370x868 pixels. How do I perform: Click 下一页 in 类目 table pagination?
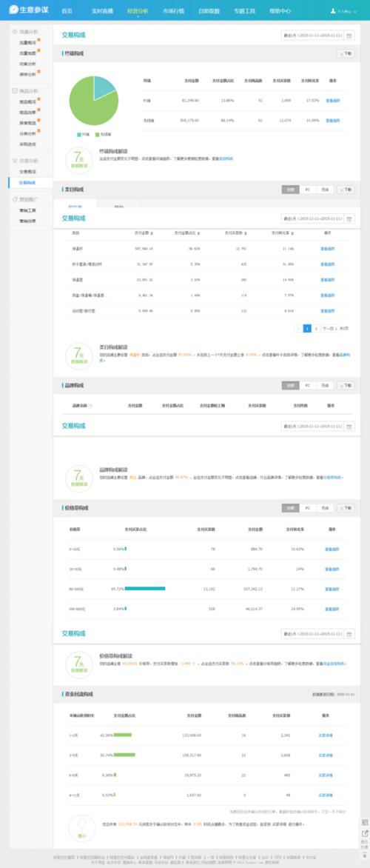click(x=329, y=328)
